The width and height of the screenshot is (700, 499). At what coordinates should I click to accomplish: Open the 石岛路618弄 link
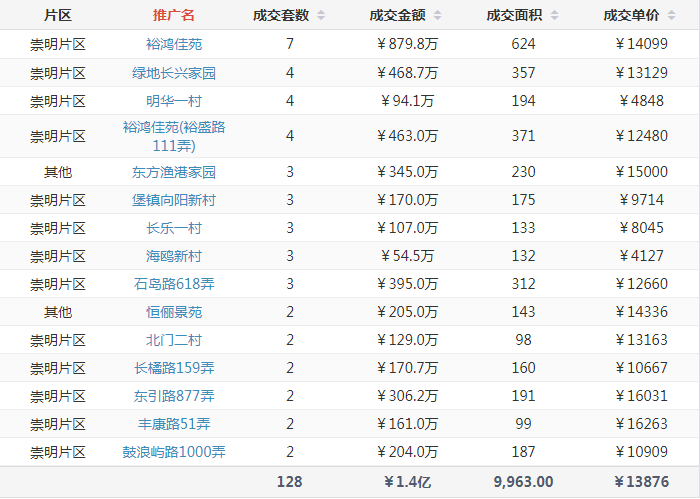click(174, 284)
